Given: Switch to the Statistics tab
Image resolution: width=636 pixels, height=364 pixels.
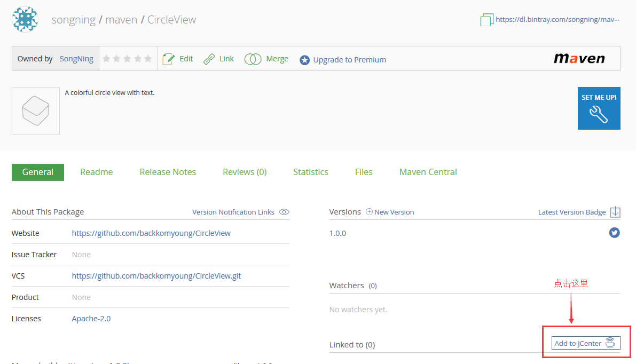Looking at the screenshot, I should click(311, 172).
